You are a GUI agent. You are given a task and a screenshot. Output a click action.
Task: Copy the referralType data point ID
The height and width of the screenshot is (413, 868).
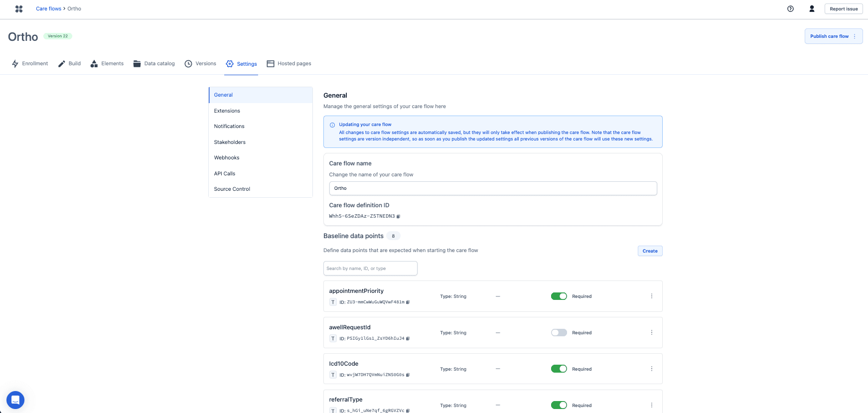(x=408, y=411)
